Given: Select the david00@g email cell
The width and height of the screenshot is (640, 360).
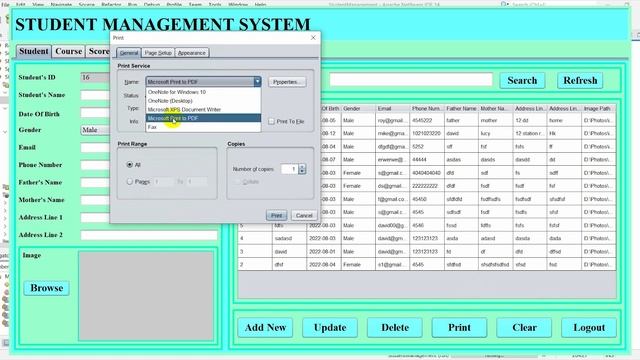Looking at the screenshot, I should pyautogui.click(x=392, y=225).
